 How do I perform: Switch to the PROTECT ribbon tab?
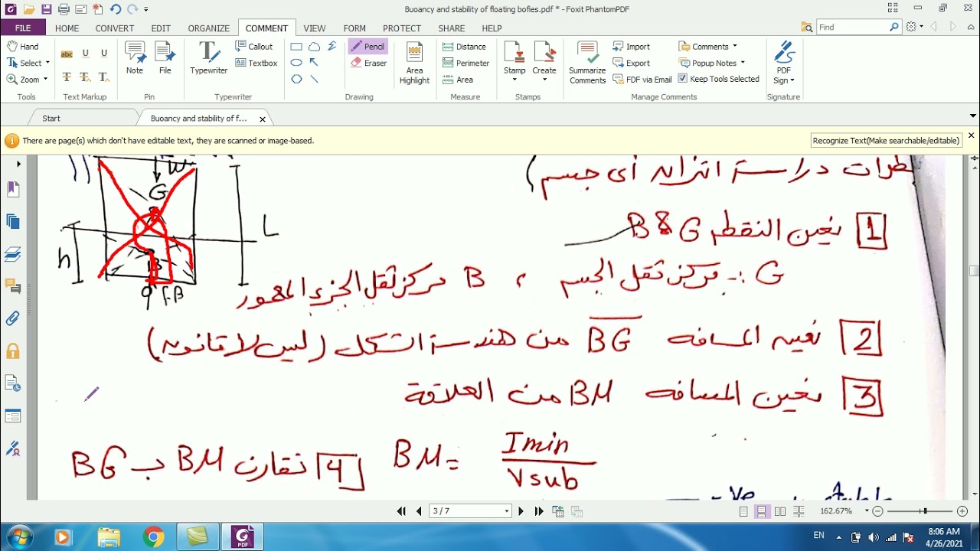coord(402,28)
